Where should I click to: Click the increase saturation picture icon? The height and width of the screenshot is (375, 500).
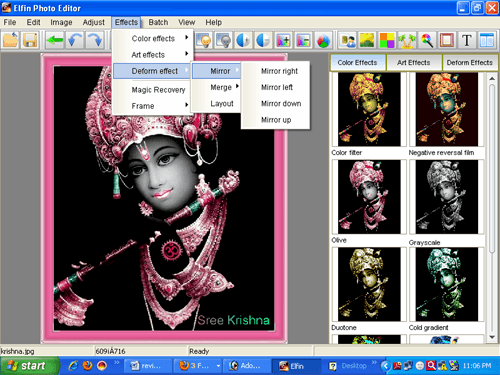(283, 41)
